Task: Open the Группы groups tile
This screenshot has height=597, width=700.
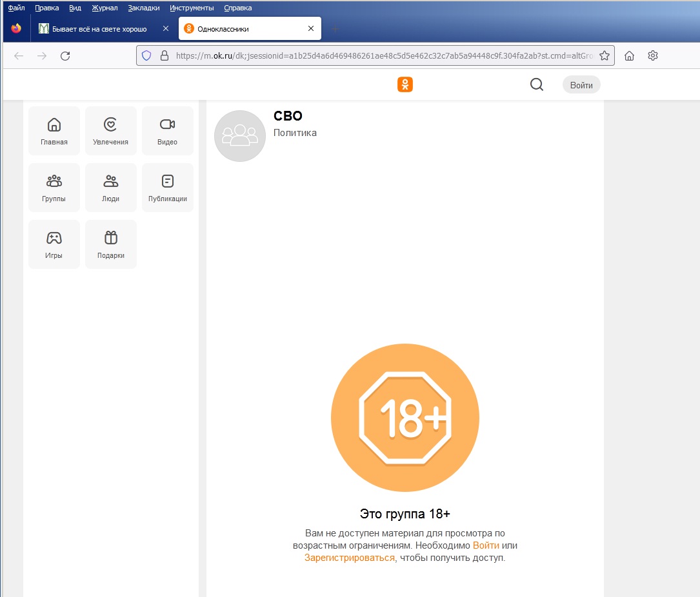Action: pyautogui.click(x=54, y=188)
